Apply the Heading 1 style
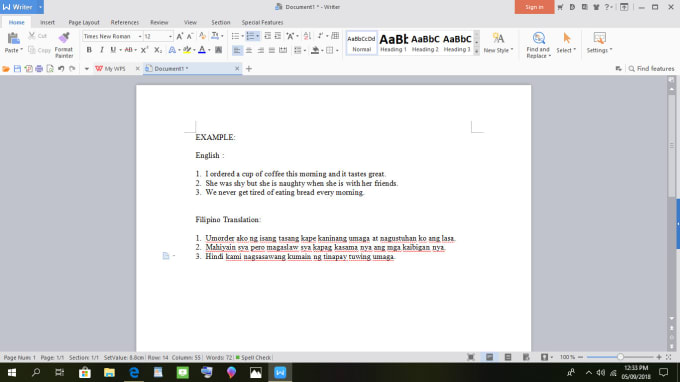Screen dimensions: 680x382 pyautogui.click(x=393, y=42)
